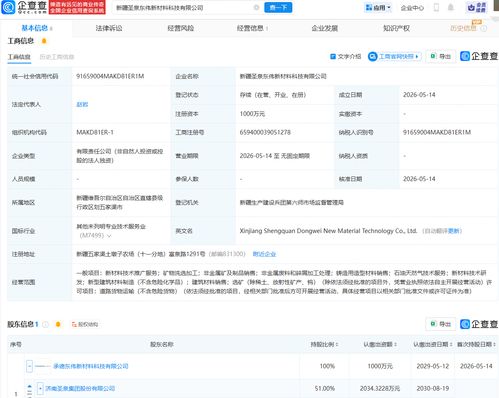The width and height of the screenshot is (499, 398).
Task: Select English name Xinjiang Shengquan Dongwei text
Action: click(x=328, y=231)
